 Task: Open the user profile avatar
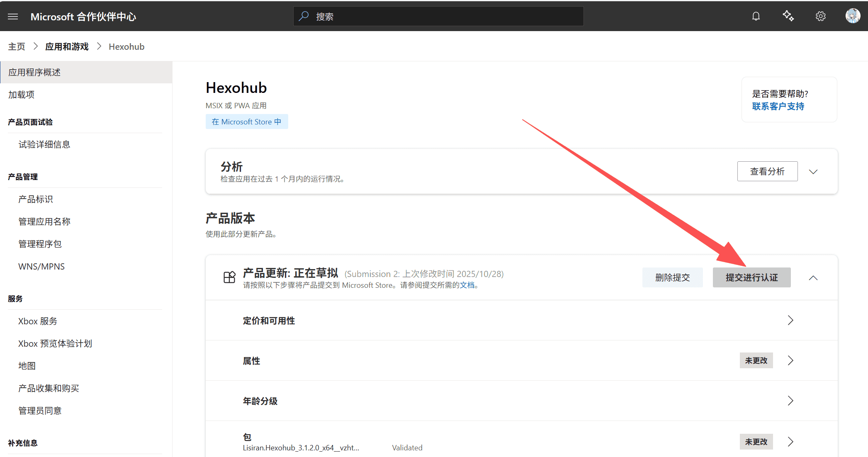(853, 16)
